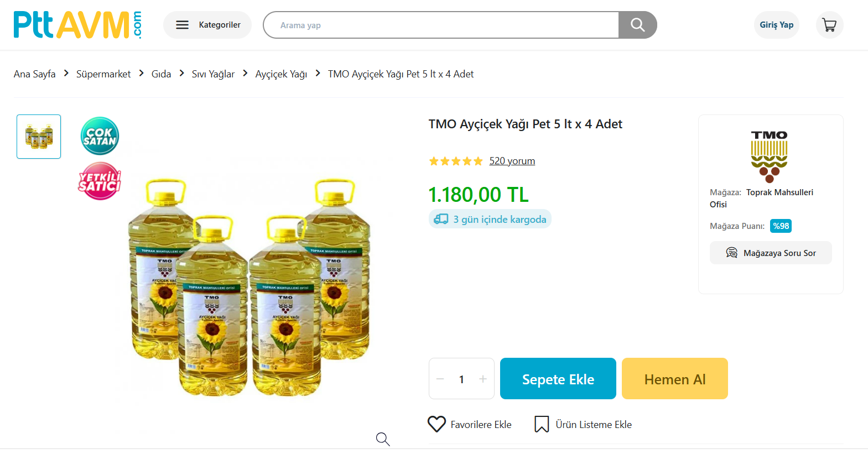Open the Kategoriler menu

click(207, 25)
